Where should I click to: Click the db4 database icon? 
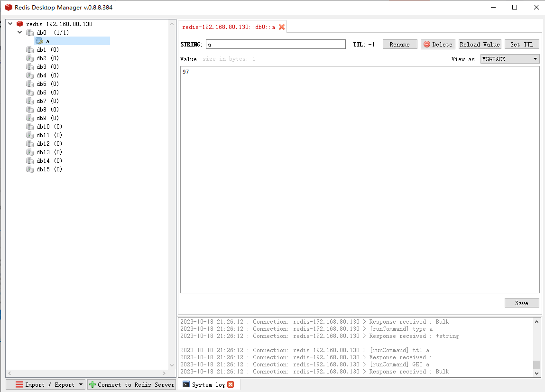point(30,75)
